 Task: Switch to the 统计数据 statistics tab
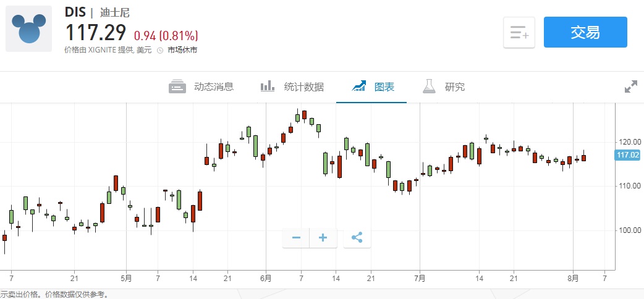(x=292, y=87)
